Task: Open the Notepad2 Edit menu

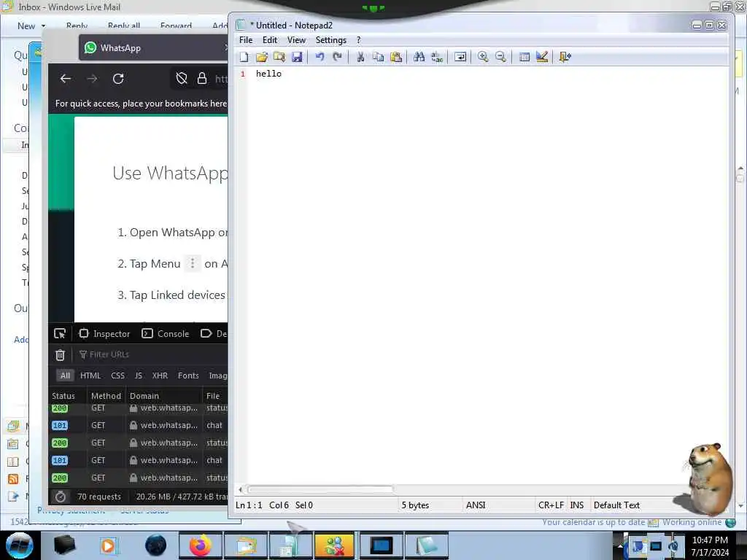Action: click(x=270, y=40)
